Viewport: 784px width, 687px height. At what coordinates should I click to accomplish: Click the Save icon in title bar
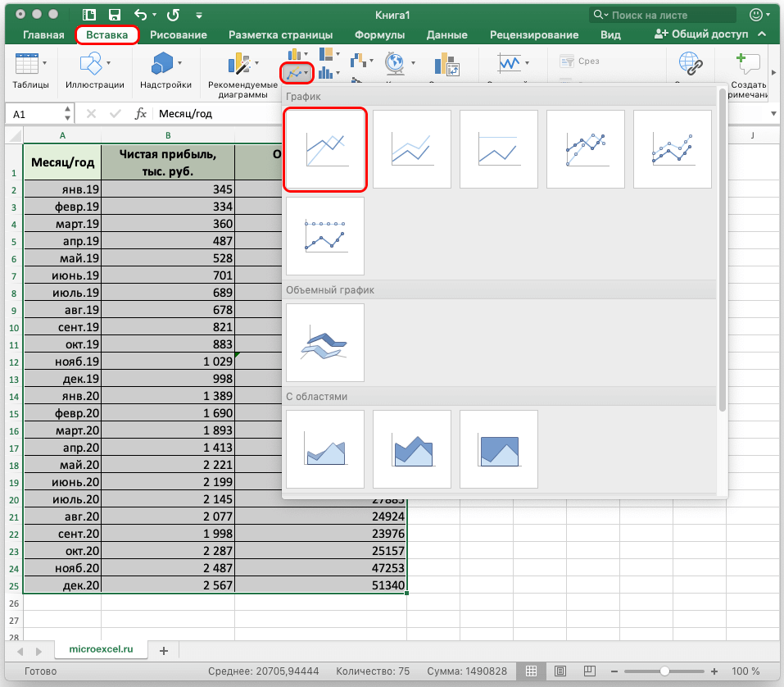pos(115,15)
